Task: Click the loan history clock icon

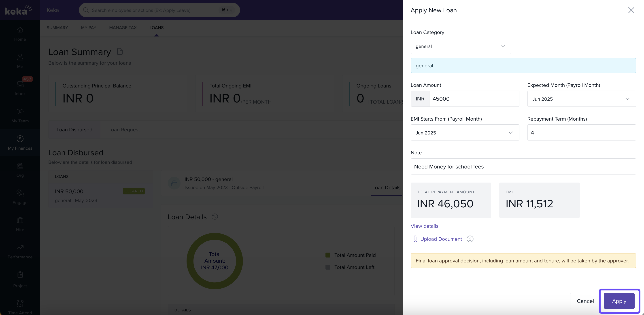Action: point(215,217)
